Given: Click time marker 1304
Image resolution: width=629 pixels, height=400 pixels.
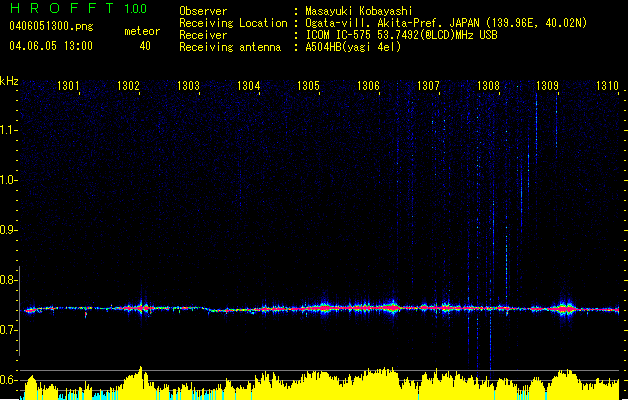Looking at the screenshot, I should (248, 86).
